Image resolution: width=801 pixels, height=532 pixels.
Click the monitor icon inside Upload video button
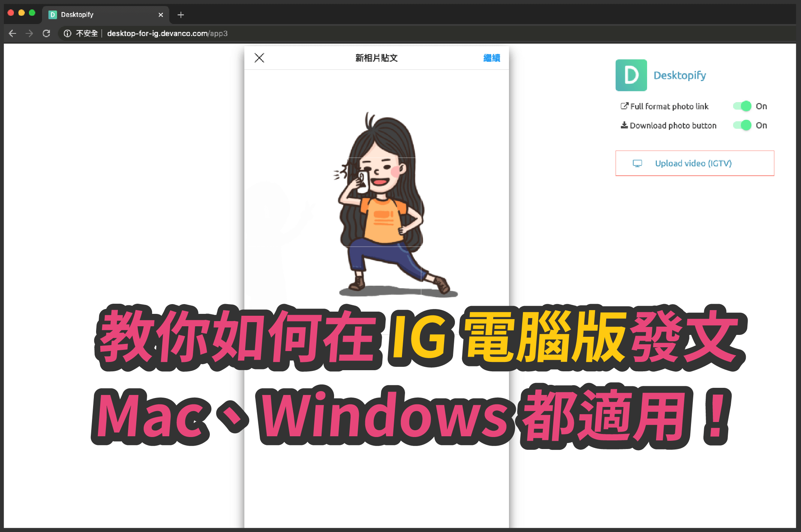coord(637,163)
